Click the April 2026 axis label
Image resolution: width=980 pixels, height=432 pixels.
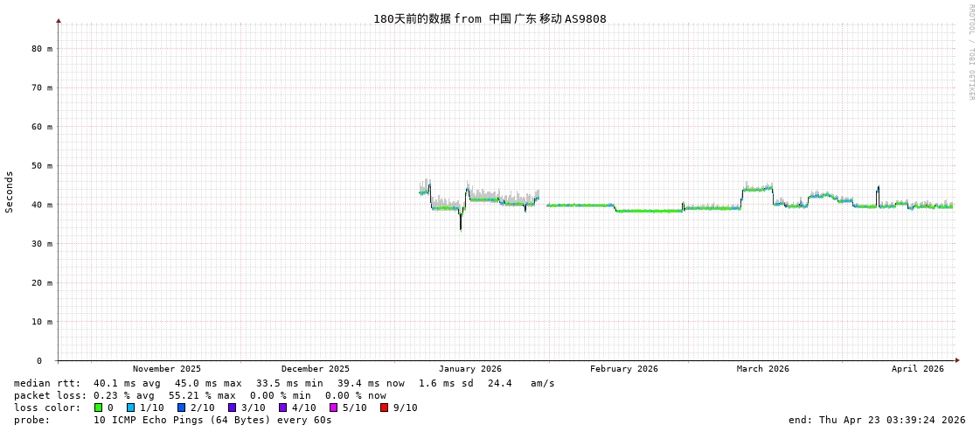point(918,369)
